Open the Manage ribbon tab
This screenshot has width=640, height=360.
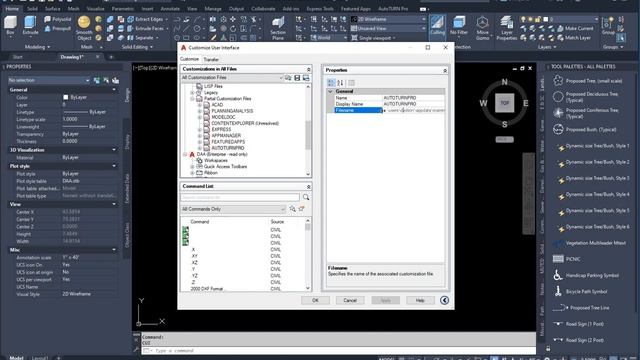(212, 9)
